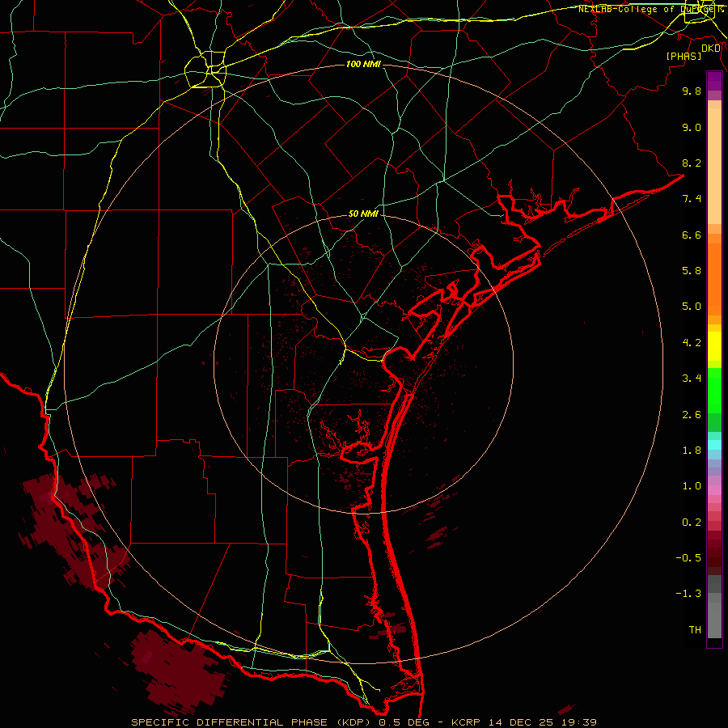Pick the cyan segment of the color bar

[x=714, y=445]
